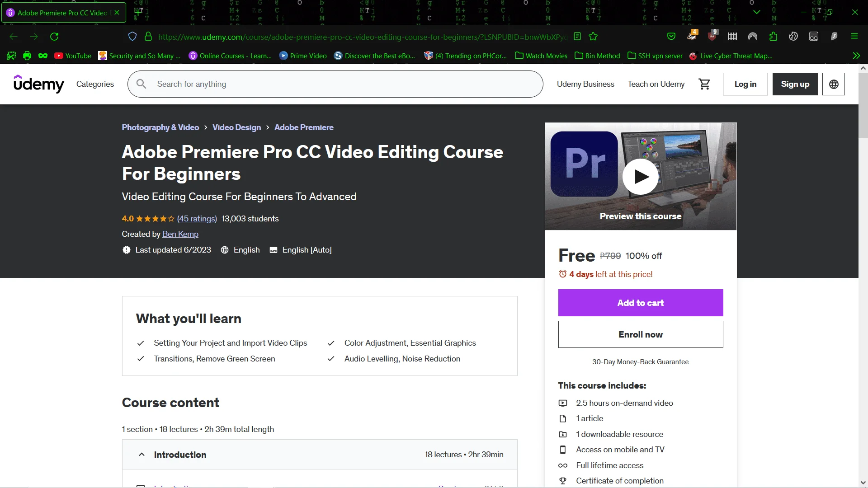Click the page vertical scrollbar thumb
Image resolution: width=868 pixels, height=488 pixels.
coord(863,106)
